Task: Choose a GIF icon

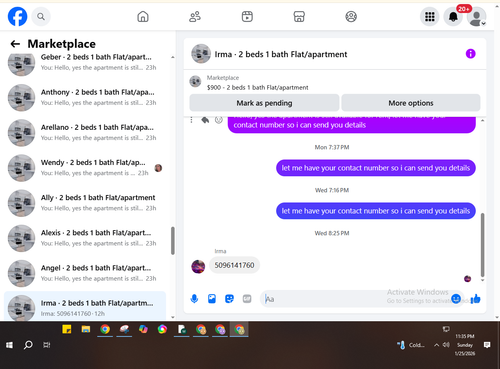Action: pyautogui.click(x=247, y=299)
